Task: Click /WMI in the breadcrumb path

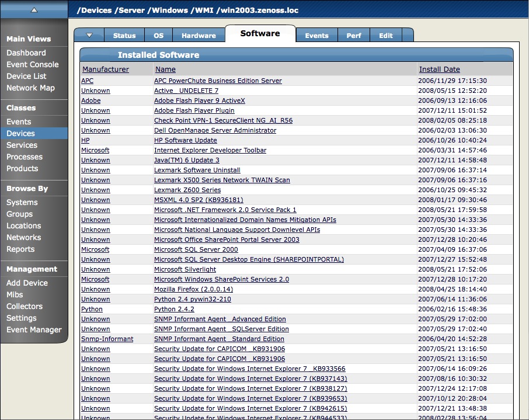Action: click(202, 10)
